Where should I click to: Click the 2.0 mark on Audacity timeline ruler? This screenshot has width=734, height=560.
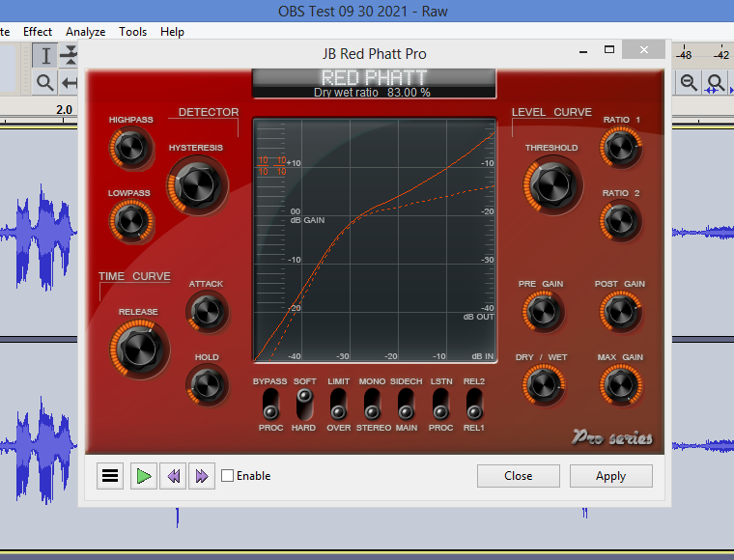pos(64,110)
